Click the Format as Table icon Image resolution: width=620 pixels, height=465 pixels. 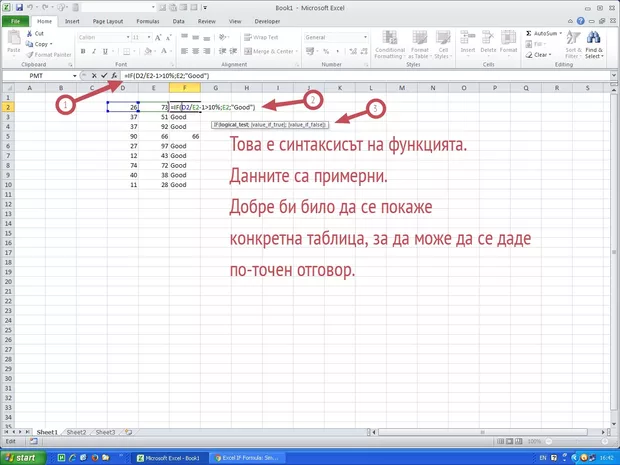[420, 38]
